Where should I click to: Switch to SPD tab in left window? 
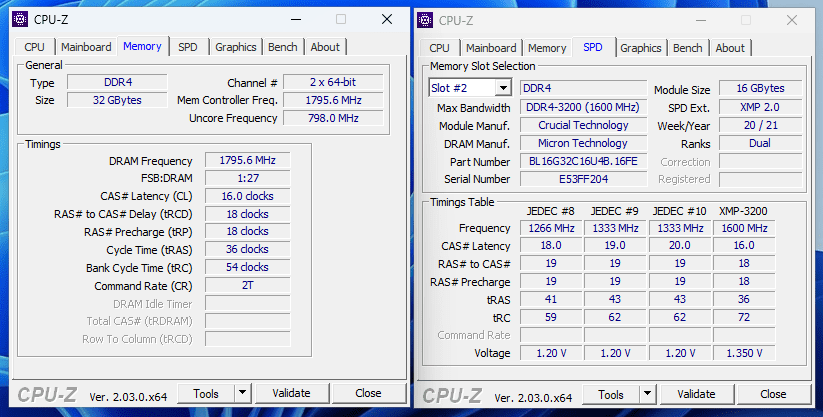(187, 47)
